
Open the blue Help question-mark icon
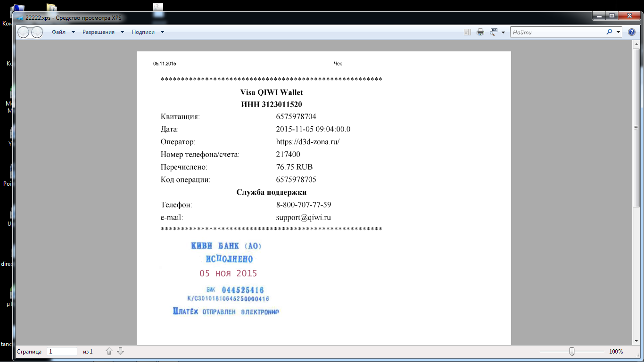[632, 32]
